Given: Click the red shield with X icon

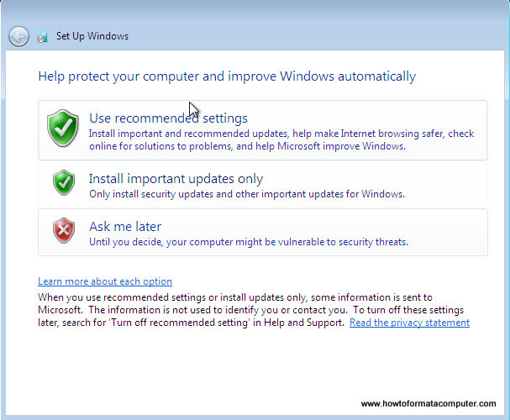Looking at the screenshot, I should [x=64, y=230].
